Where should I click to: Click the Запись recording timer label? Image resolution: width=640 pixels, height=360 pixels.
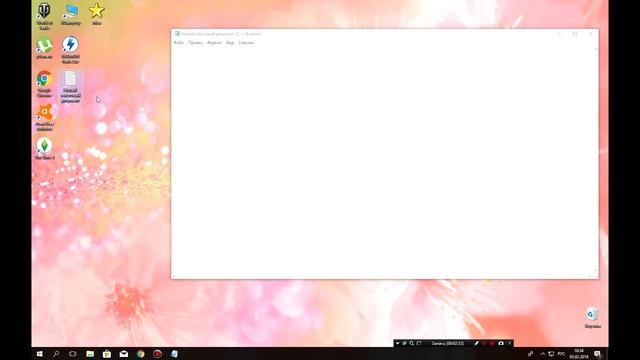click(448, 344)
